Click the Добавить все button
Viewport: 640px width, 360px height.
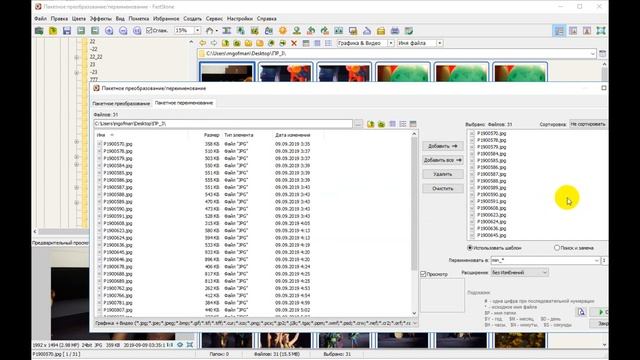point(442,160)
